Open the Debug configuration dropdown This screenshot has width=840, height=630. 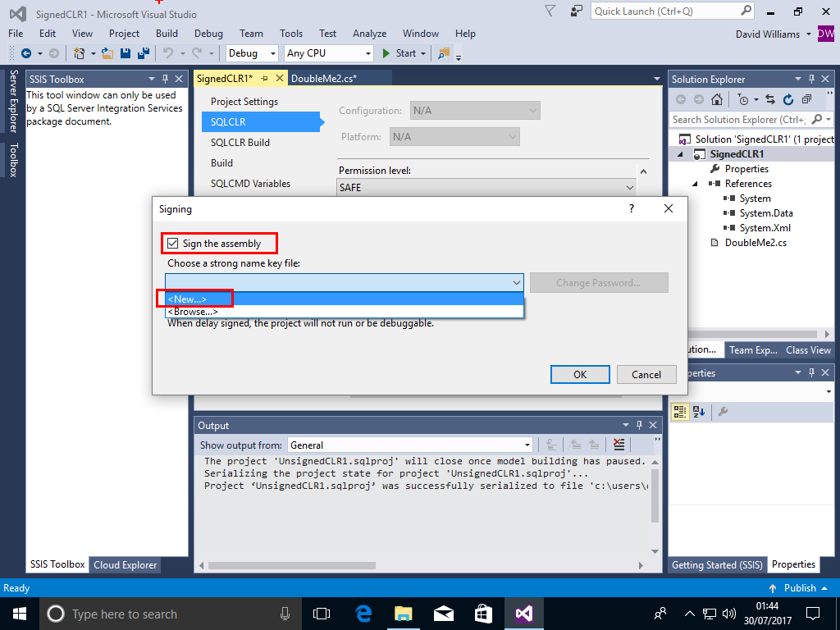point(253,53)
